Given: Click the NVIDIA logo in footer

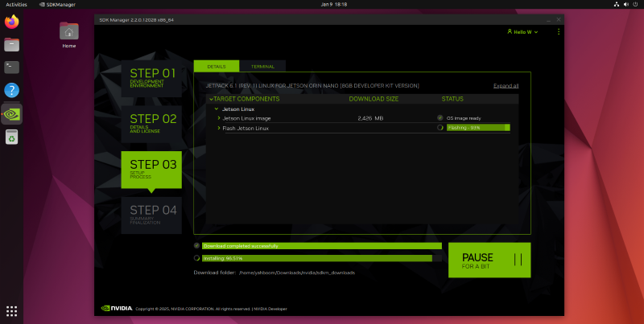Looking at the screenshot, I should pyautogui.click(x=117, y=308).
